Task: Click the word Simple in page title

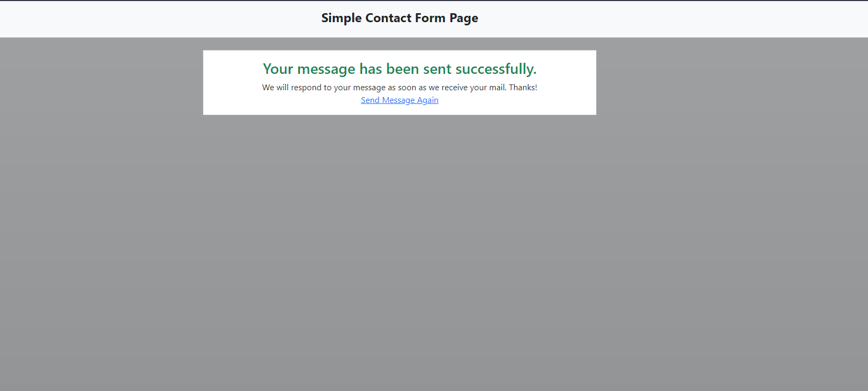Action: coord(341,18)
